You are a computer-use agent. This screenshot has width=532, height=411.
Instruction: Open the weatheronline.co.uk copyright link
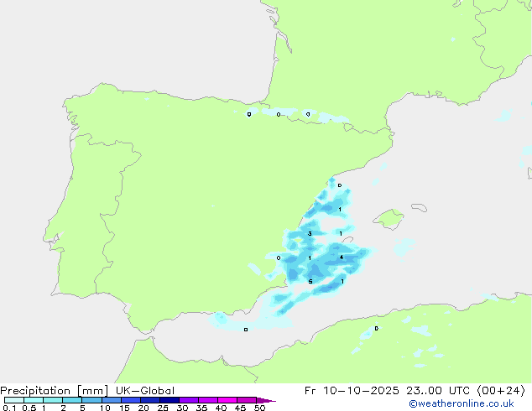point(462,403)
